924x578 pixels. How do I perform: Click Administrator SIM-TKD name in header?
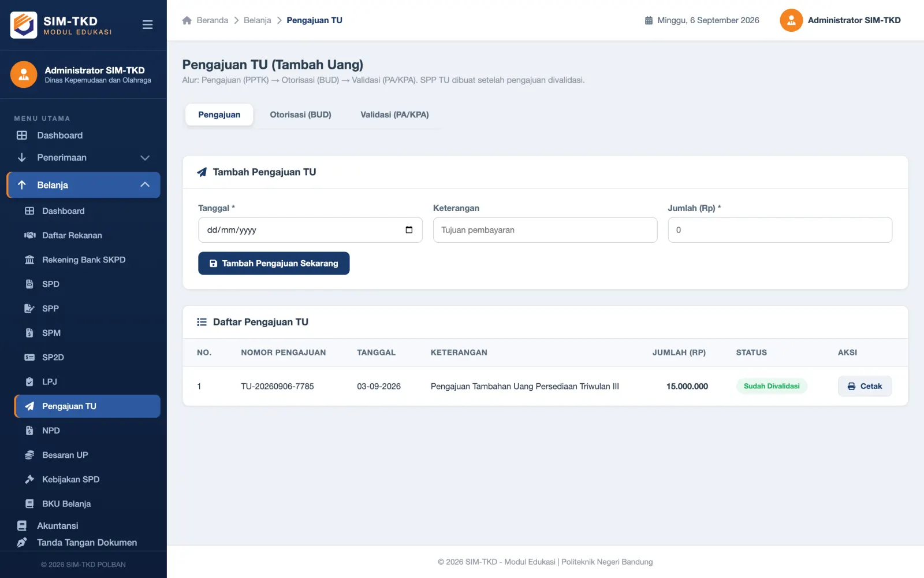click(x=854, y=20)
